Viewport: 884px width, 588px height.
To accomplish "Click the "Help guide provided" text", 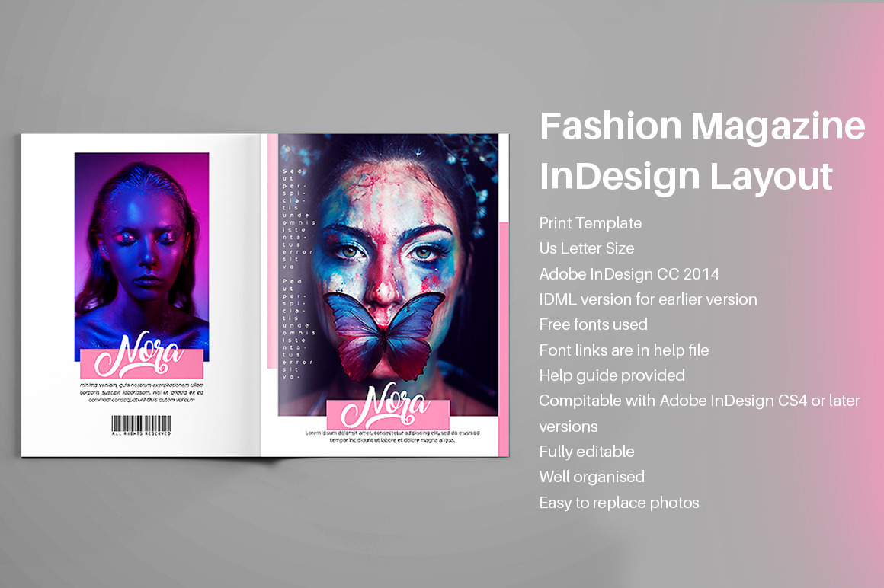I will (x=612, y=375).
